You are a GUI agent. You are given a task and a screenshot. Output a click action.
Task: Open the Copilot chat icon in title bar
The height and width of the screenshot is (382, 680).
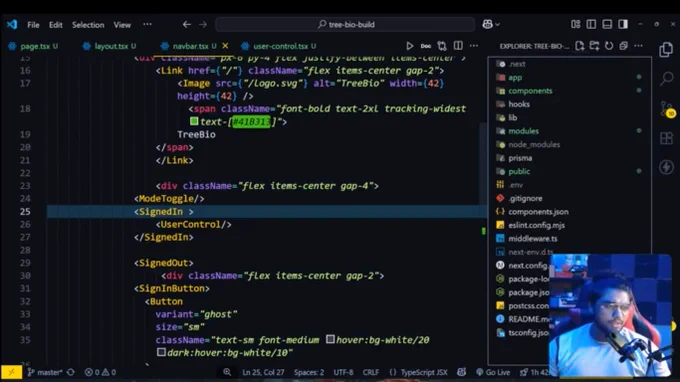point(487,24)
